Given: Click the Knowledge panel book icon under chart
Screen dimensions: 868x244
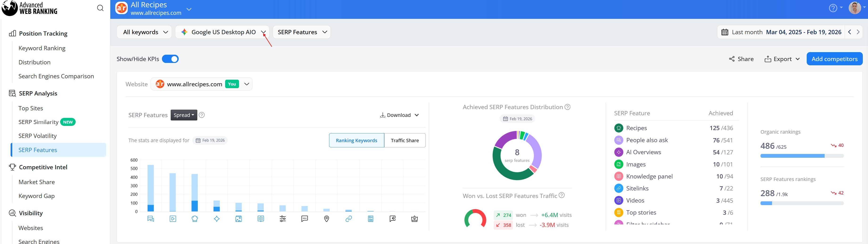Looking at the screenshot, I should point(261,219).
